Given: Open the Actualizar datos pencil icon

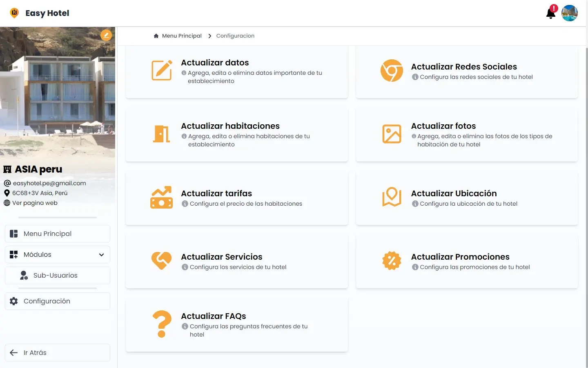Looking at the screenshot, I should click(x=162, y=70).
